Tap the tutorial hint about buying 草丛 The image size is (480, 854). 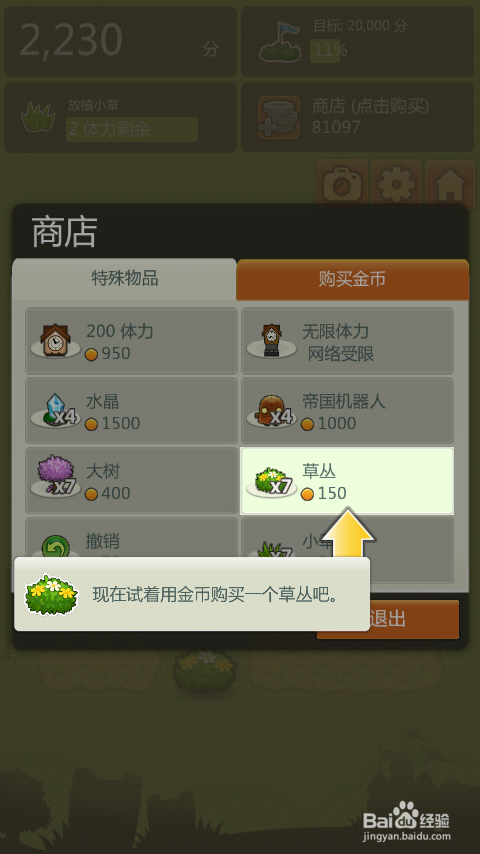192,594
